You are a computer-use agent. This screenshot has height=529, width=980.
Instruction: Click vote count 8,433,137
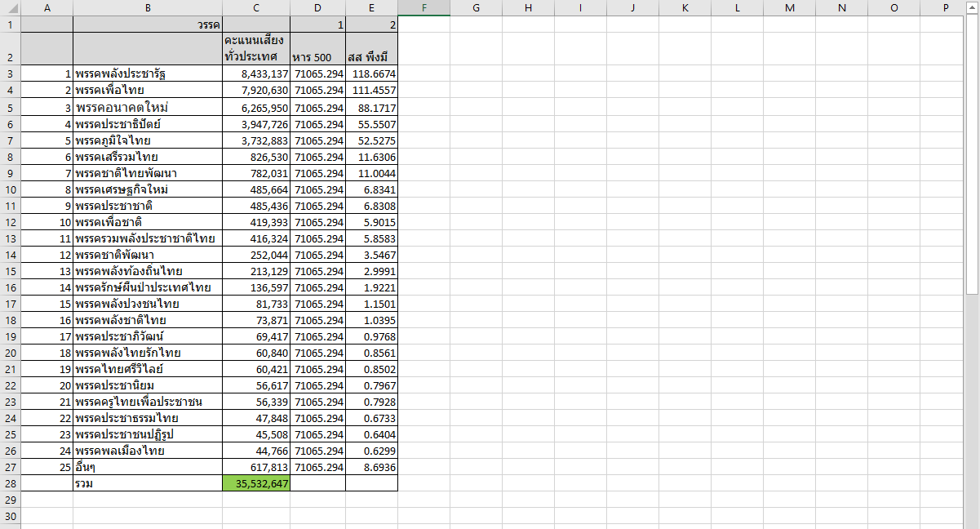tap(256, 74)
